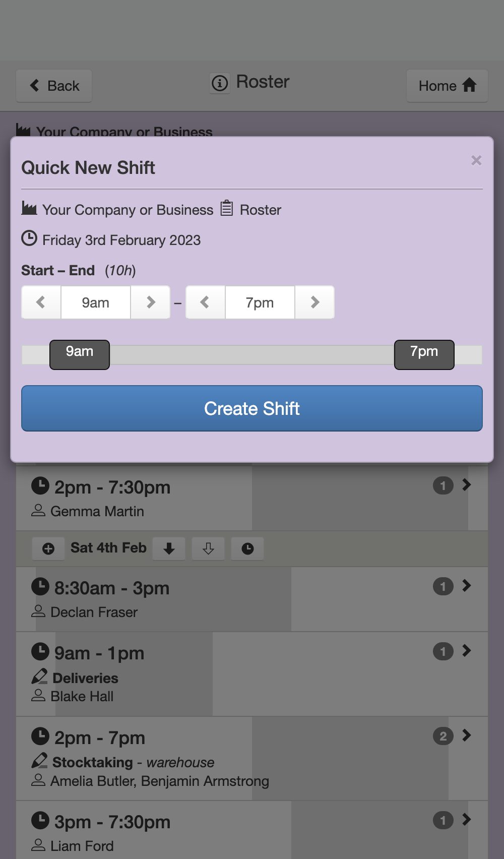Viewport: 504px width, 859px height.
Task: Click the clipboard Roster icon in dialog
Action: 227,208
